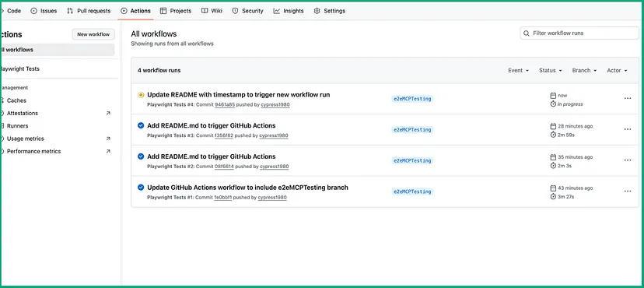644x288 pixels.
Task: Open the repository Settings tab
Action: tap(330, 11)
